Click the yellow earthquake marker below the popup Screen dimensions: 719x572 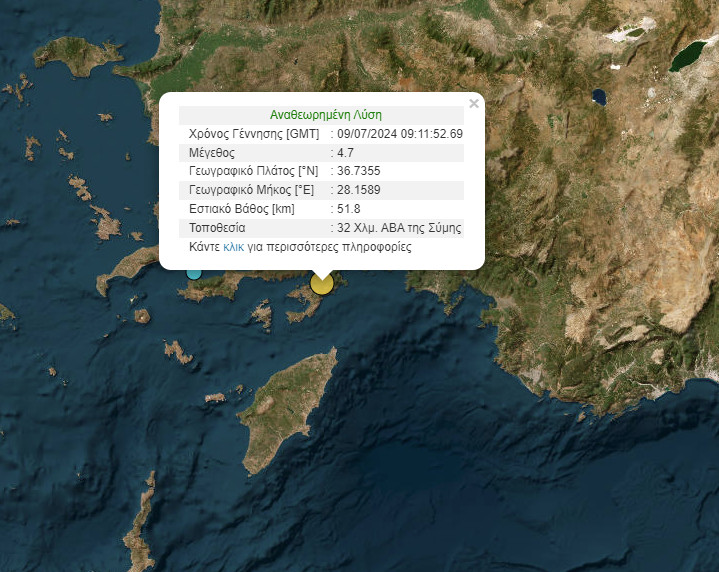point(321,283)
